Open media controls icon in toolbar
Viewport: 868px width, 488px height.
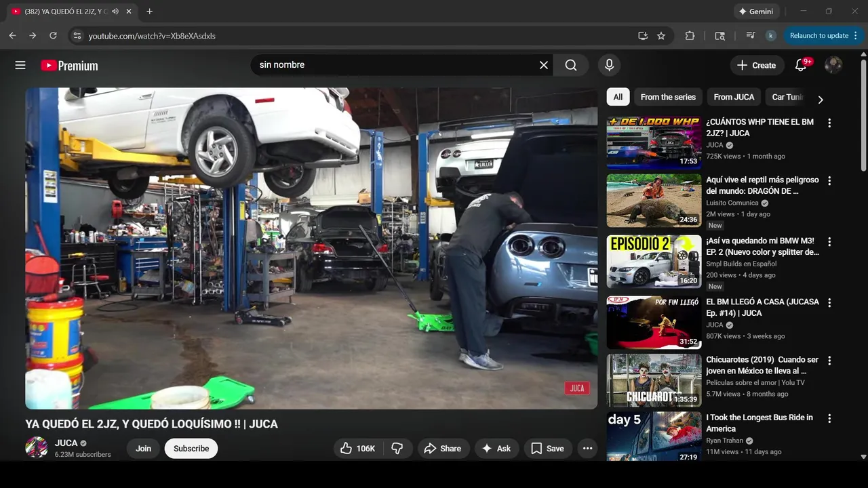pos(751,36)
